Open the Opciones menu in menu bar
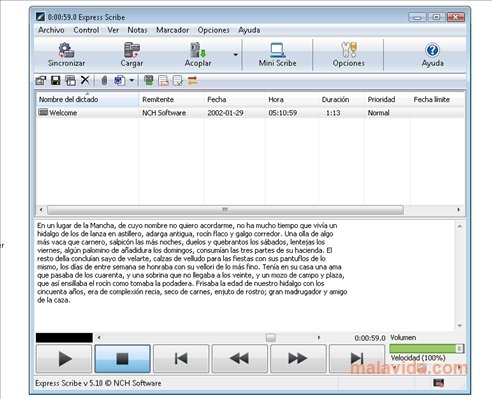 tap(213, 30)
